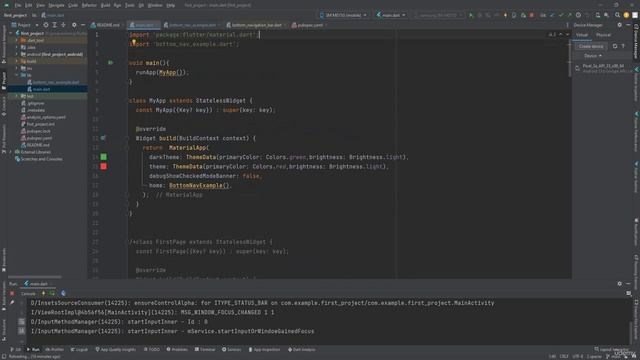This screenshot has height=360, width=640.
Task: Click hot reload icon in Run console
Action: click(43, 293)
